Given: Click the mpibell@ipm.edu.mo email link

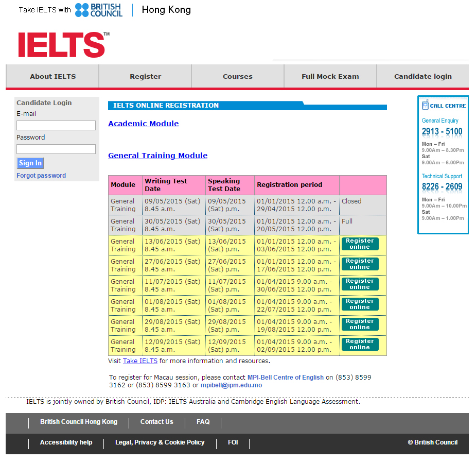Looking at the screenshot, I should pos(232,385).
